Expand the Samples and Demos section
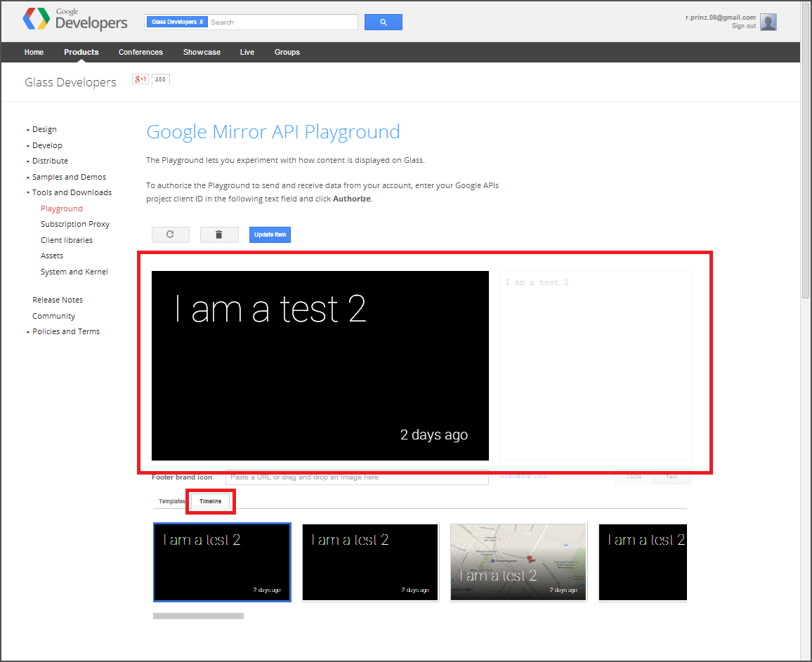 [x=69, y=177]
